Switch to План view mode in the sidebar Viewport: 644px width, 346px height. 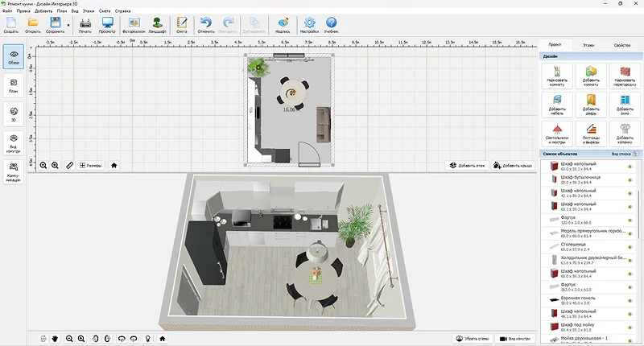[14, 86]
